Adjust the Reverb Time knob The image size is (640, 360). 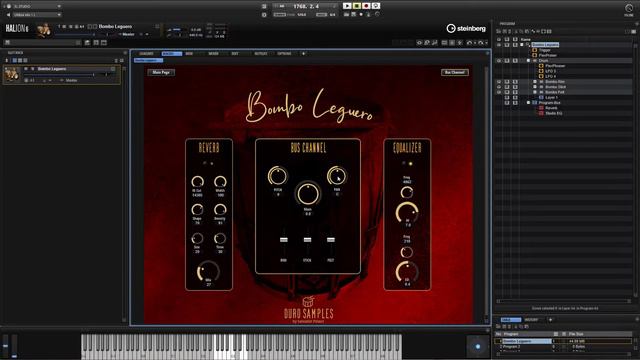(x=220, y=238)
